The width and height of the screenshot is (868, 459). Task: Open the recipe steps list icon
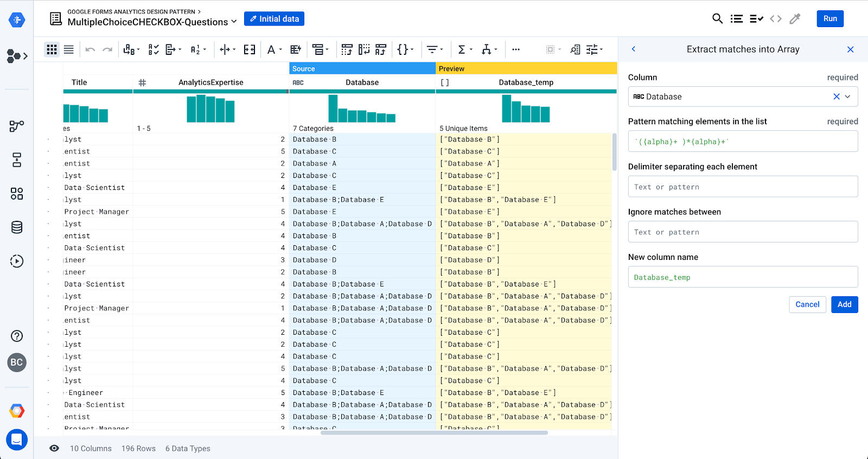pyautogui.click(x=736, y=18)
